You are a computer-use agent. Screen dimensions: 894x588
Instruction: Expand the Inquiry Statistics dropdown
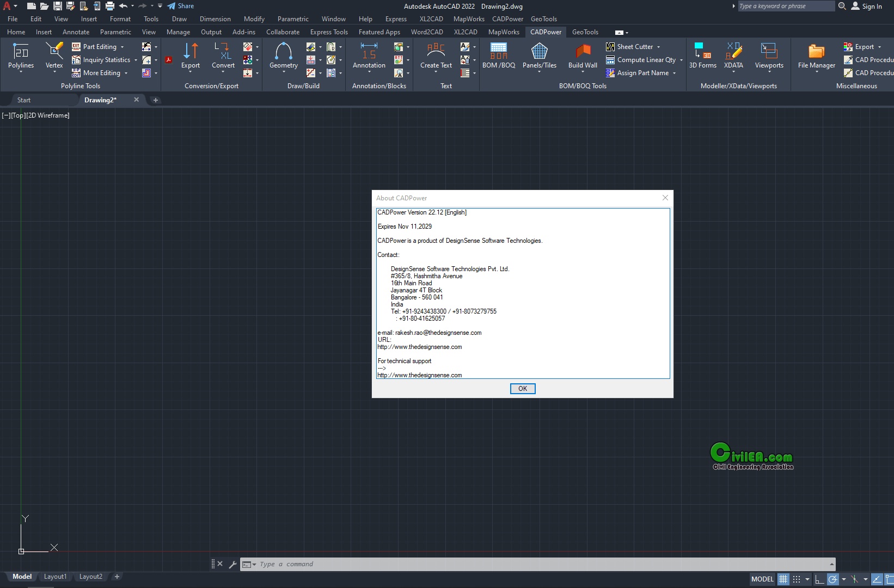136,60
